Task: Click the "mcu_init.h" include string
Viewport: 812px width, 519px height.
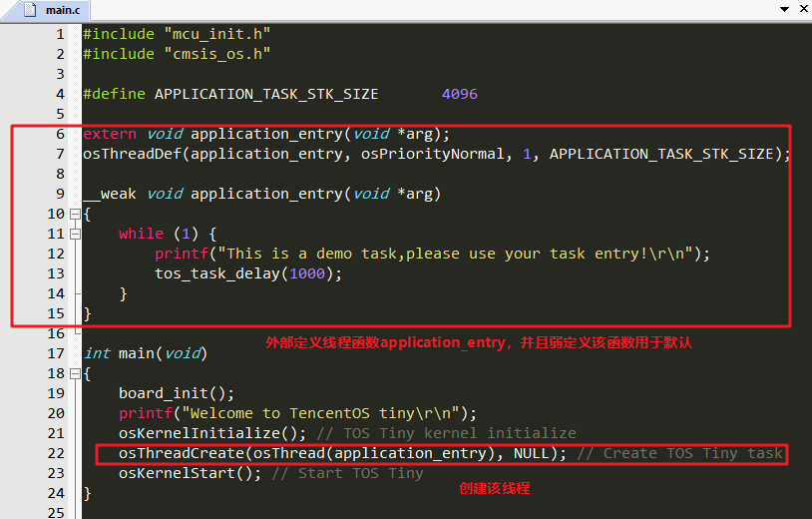Action: click(x=217, y=34)
